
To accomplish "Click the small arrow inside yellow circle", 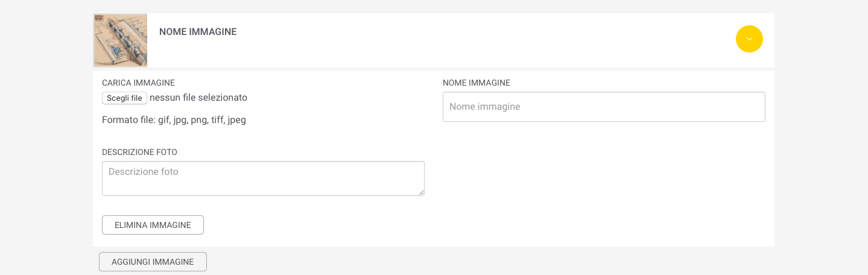I will (x=749, y=39).
